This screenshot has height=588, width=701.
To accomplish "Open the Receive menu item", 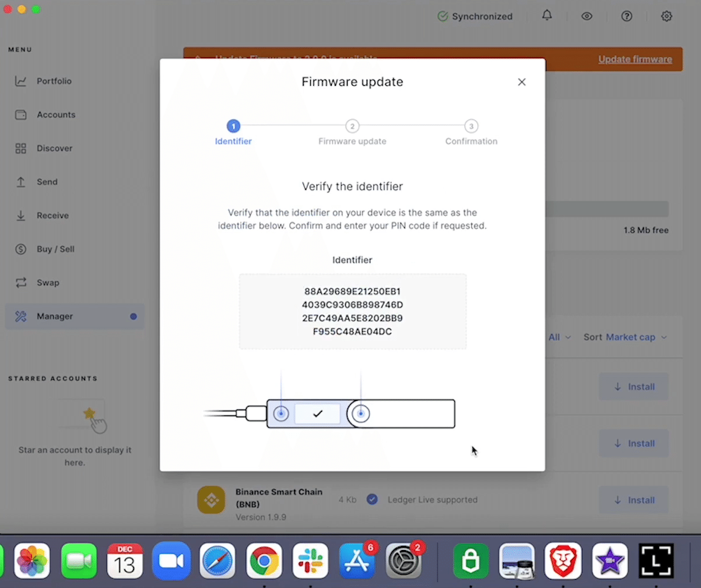I will pyautogui.click(x=52, y=215).
